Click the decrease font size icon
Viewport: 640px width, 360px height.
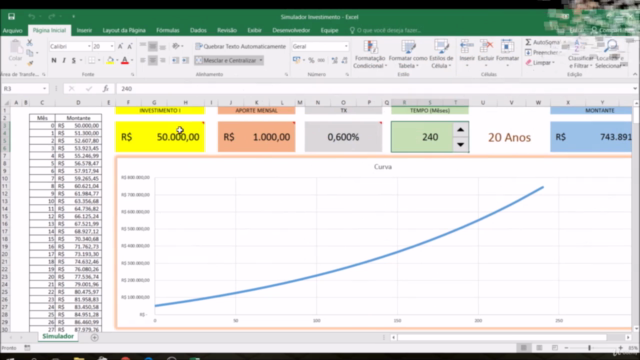pyautogui.click(x=130, y=47)
